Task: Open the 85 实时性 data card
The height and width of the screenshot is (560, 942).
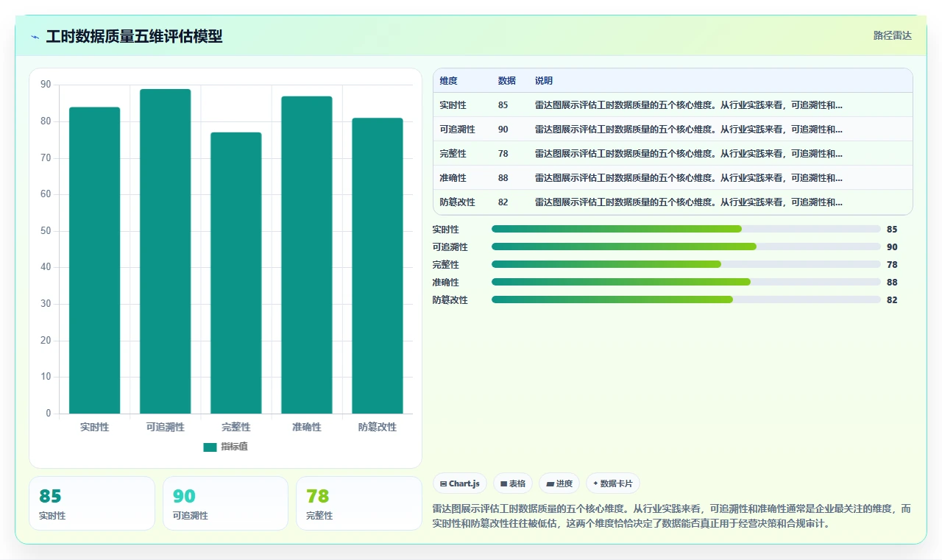Action: pos(92,503)
